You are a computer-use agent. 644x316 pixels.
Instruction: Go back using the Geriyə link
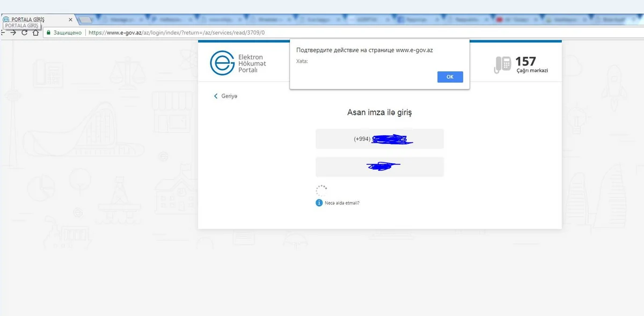[x=226, y=96]
